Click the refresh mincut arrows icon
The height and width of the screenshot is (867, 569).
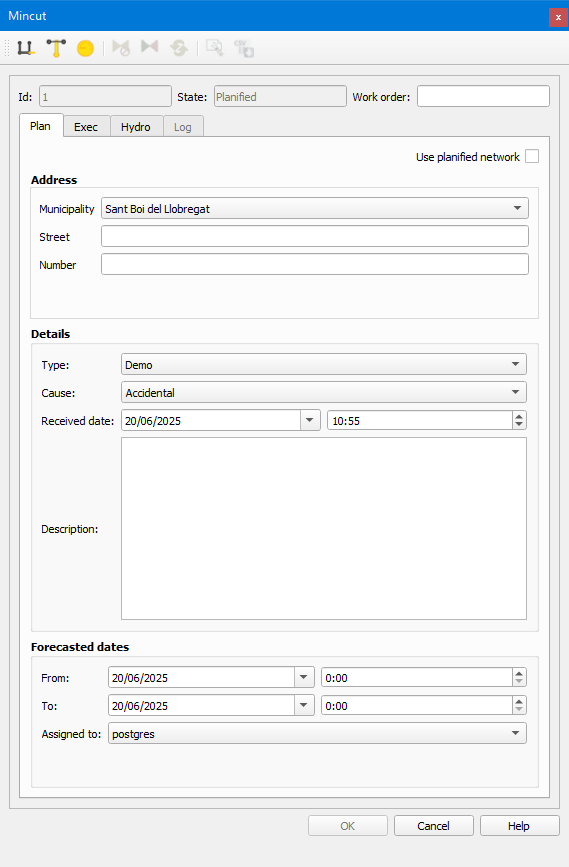[179, 48]
